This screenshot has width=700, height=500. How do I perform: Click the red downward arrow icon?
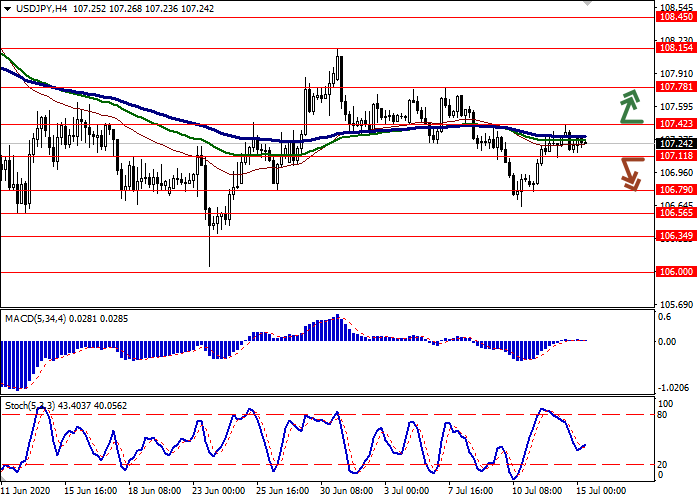[629, 172]
